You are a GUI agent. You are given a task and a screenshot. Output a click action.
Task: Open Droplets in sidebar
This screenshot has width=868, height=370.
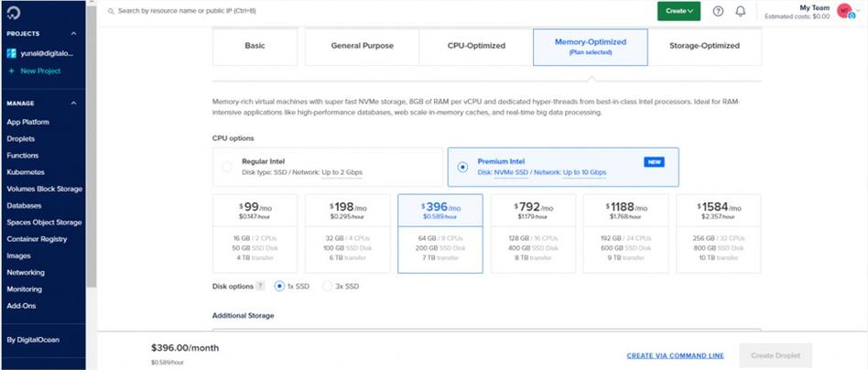20,139
